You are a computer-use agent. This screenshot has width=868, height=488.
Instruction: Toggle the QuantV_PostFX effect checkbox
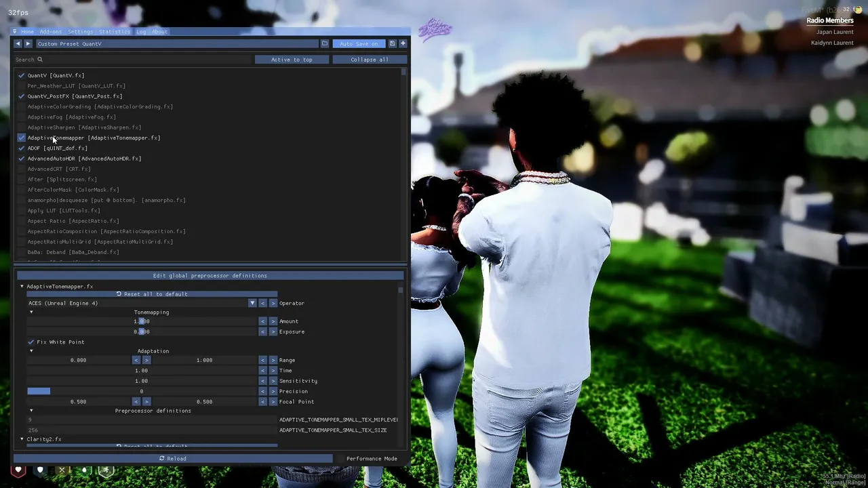tap(22, 96)
